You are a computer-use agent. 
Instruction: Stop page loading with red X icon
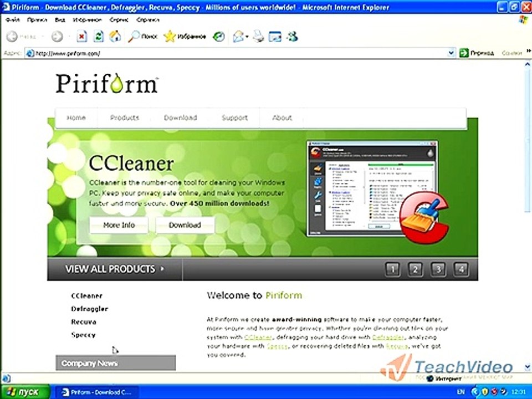82,37
